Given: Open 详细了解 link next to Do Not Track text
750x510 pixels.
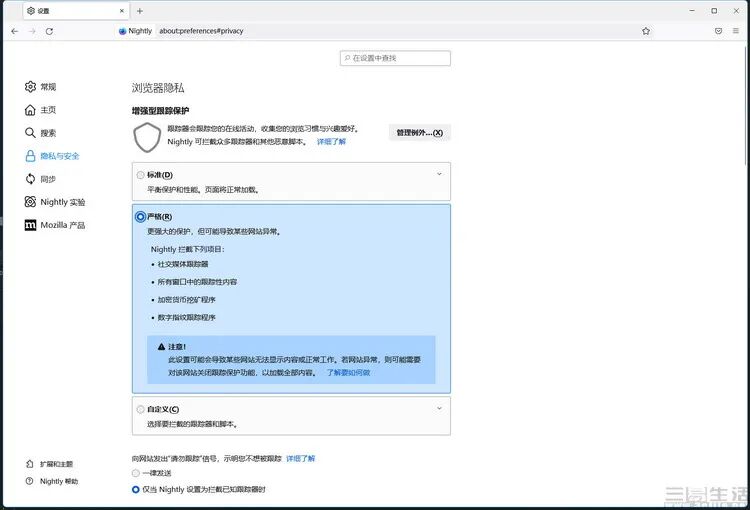Looking at the screenshot, I should pyautogui.click(x=300, y=458).
